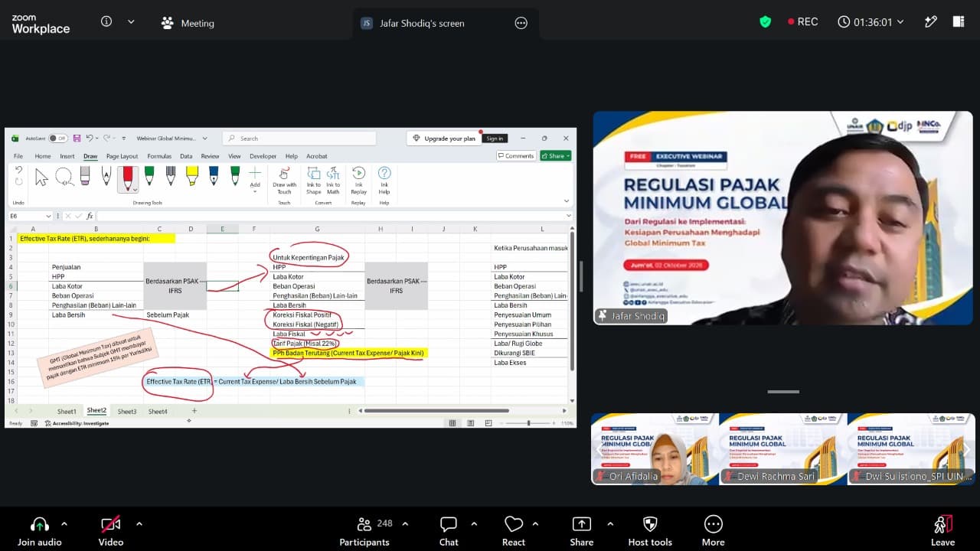The image size is (980, 551).
Task: Switch to the Sheet3 worksheet tab
Action: (127, 412)
